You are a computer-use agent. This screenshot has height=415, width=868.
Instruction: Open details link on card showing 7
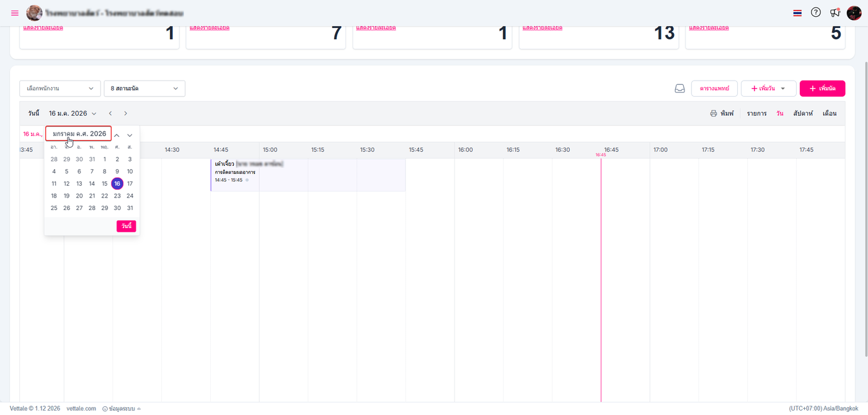[210, 28]
